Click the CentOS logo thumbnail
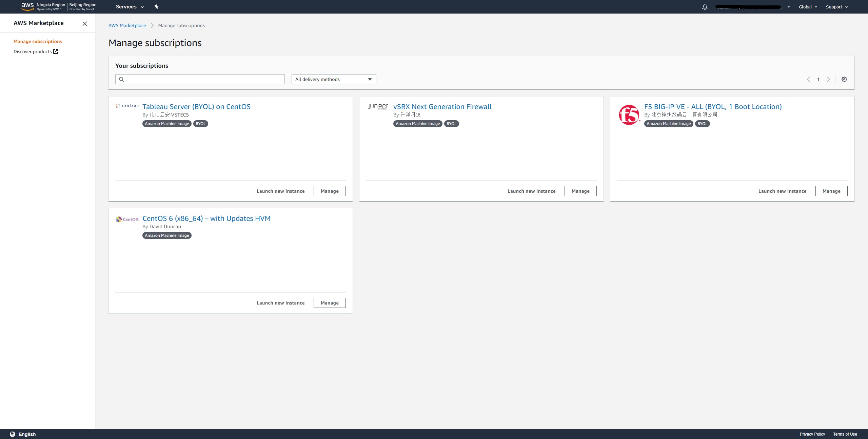Image resolution: width=868 pixels, height=439 pixels. point(127,219)
